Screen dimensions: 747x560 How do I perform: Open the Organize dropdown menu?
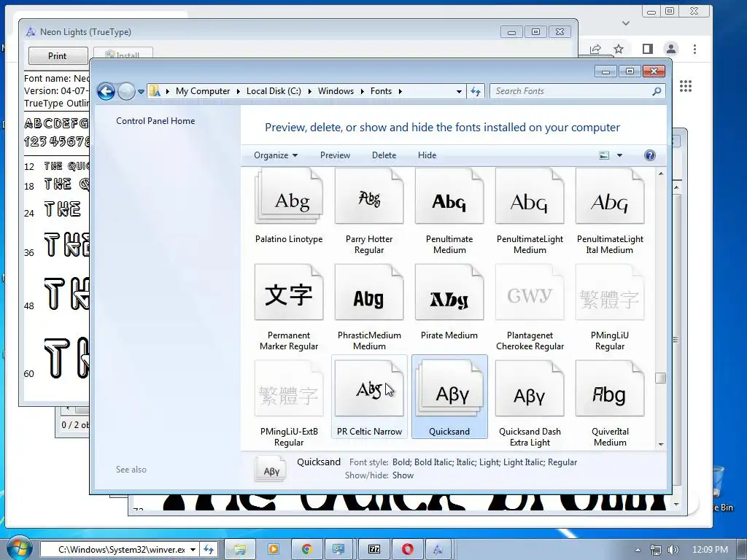276,155
